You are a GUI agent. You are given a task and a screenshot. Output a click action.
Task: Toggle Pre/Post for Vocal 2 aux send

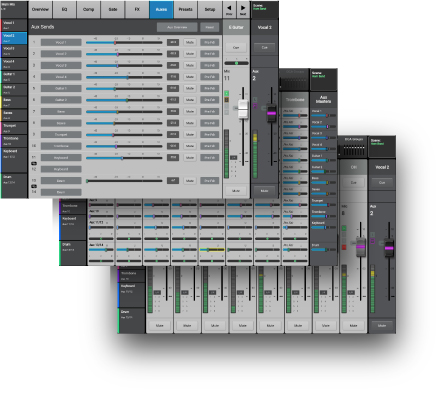(x=209, y=54)
